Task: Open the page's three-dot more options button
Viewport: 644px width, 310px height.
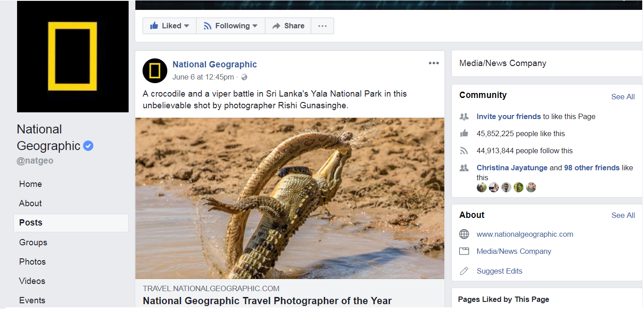Action: [322, 26]
